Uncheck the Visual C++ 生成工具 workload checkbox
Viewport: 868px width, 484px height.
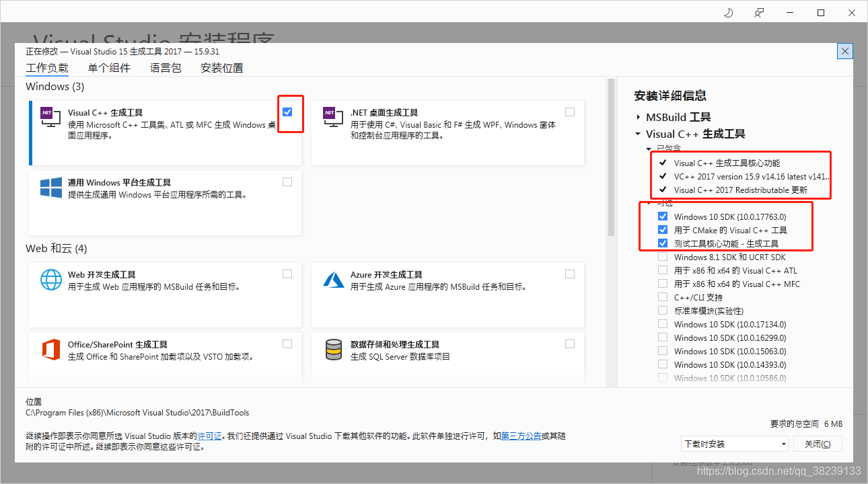pyautogui.click(x=288, y=112)
